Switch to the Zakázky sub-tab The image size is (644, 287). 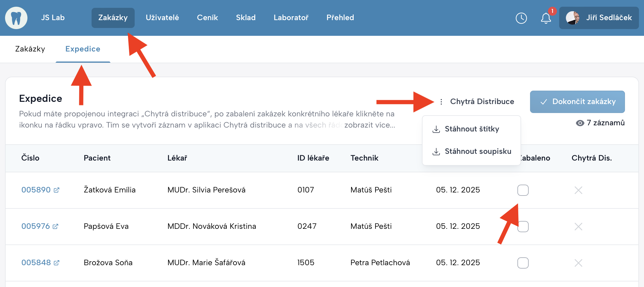(x=30, y=49)
